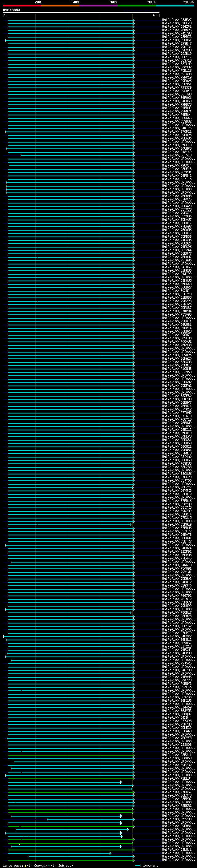Select hit UniRef100_A8BPQ7

tap(177, 799)
